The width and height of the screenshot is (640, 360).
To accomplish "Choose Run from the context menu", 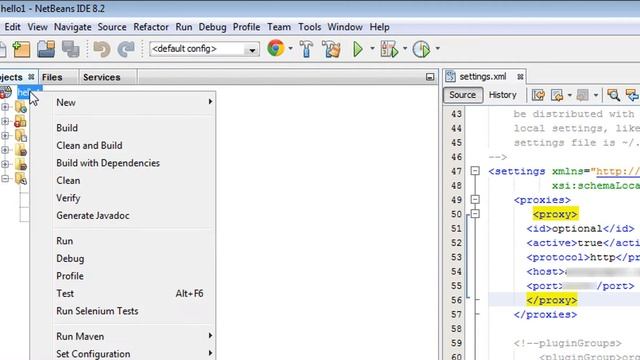I will coord(64,241).
